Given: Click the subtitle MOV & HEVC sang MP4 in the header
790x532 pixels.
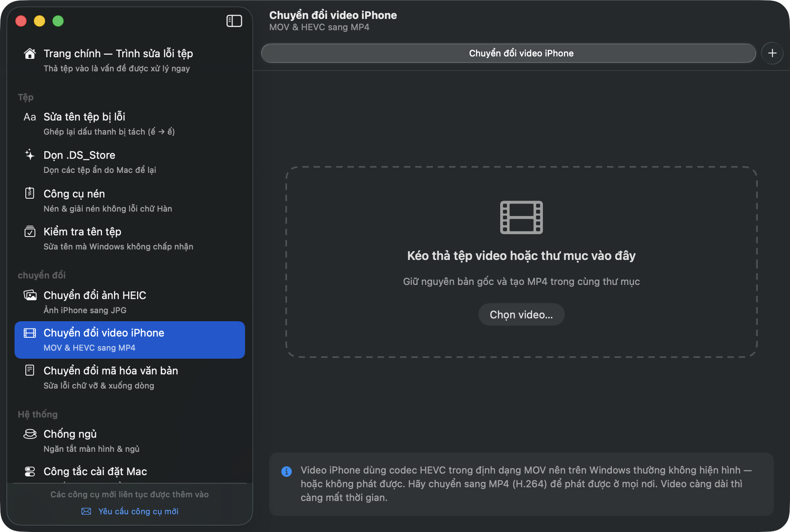Looking at the screenshot, I should [319, 27].
